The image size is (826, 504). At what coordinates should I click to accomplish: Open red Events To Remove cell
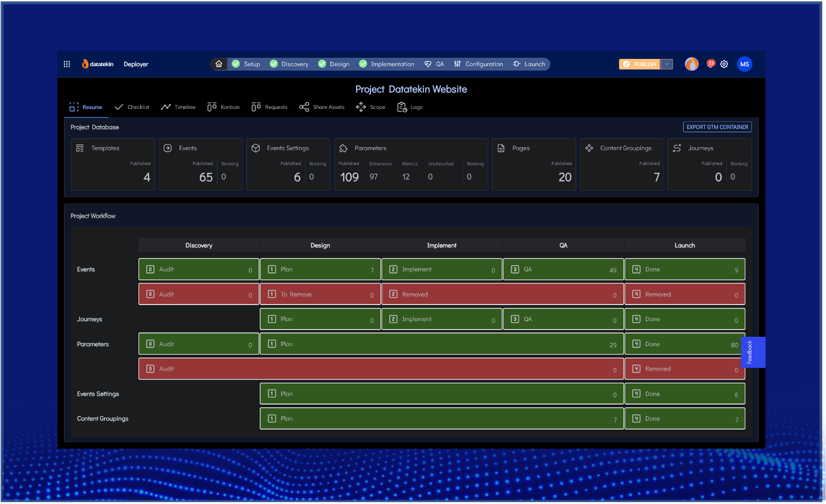(x=320, y=294)
